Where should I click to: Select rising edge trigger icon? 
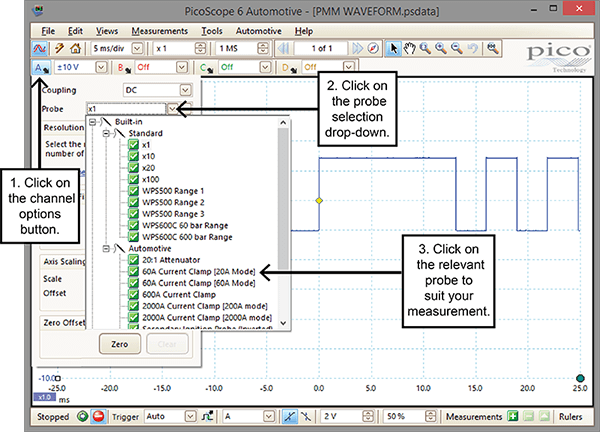[289, 416]
